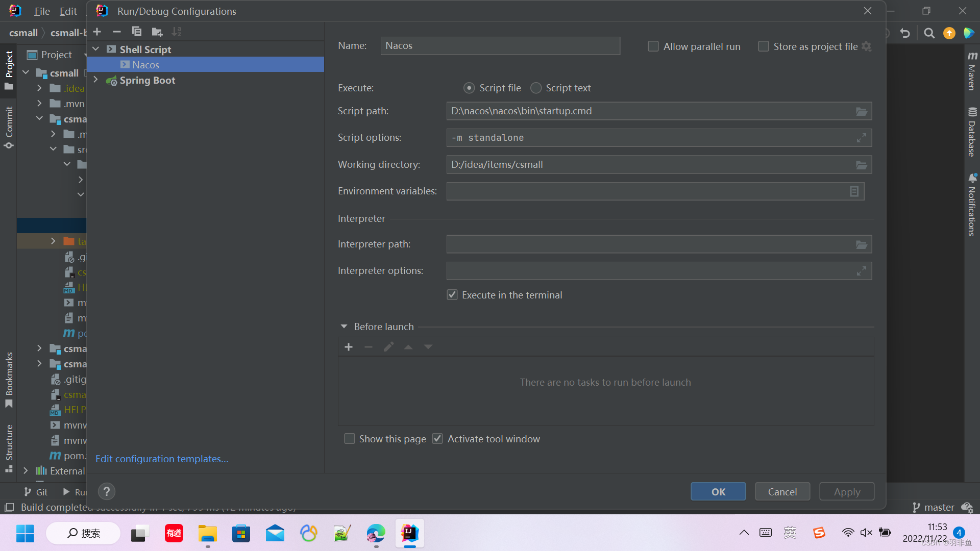Add new run configuration with plus icon
980x551 pixels.
(x=97, y=32)
